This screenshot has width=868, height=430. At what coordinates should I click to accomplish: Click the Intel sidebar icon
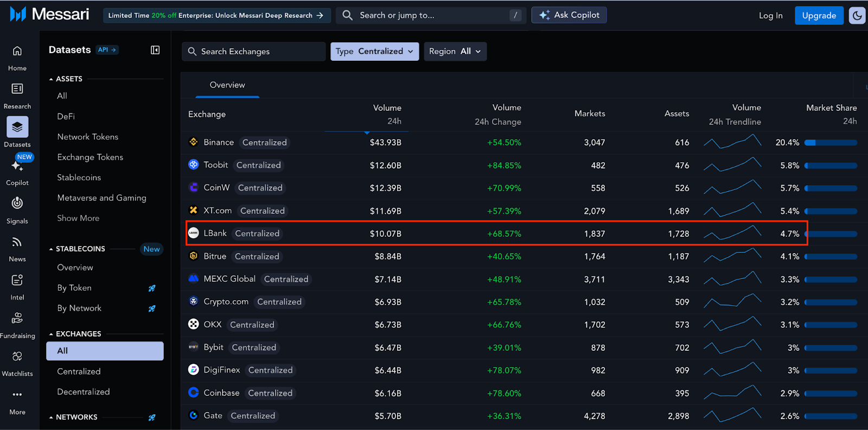click(17, 280)
